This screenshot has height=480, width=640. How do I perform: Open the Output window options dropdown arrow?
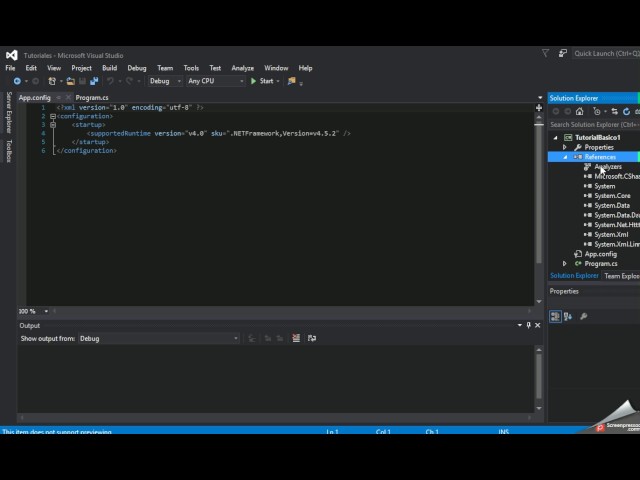click(520, 325)
